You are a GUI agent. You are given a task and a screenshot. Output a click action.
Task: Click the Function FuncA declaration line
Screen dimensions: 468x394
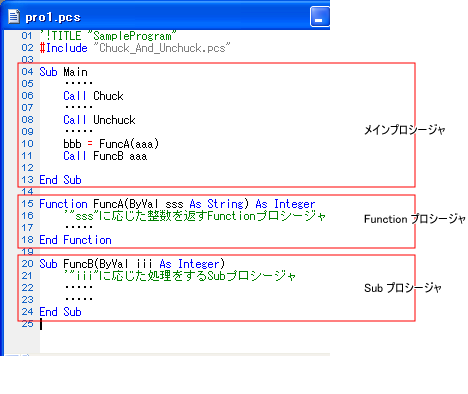tap(177, 204)
